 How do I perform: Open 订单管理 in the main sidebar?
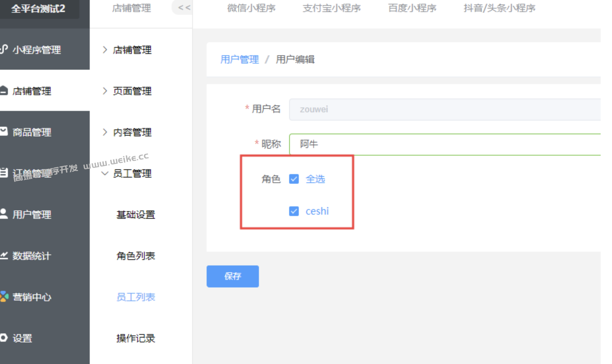point(32,173)
